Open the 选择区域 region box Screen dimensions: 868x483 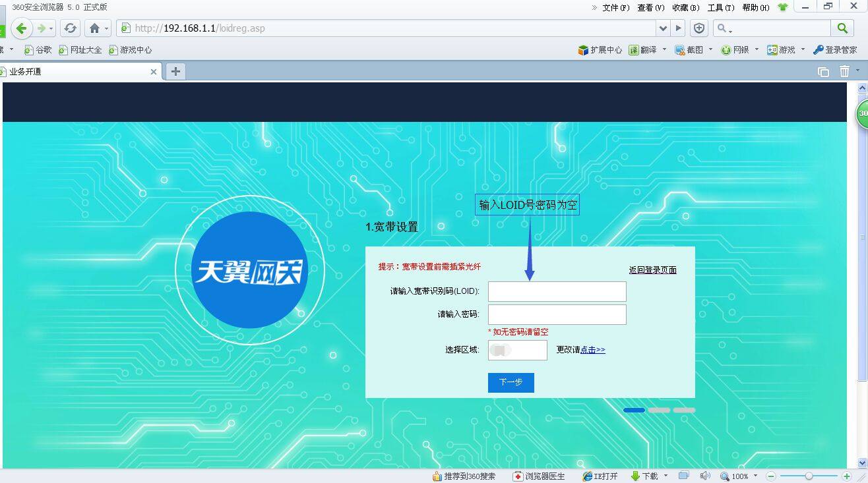click(518, 350)
